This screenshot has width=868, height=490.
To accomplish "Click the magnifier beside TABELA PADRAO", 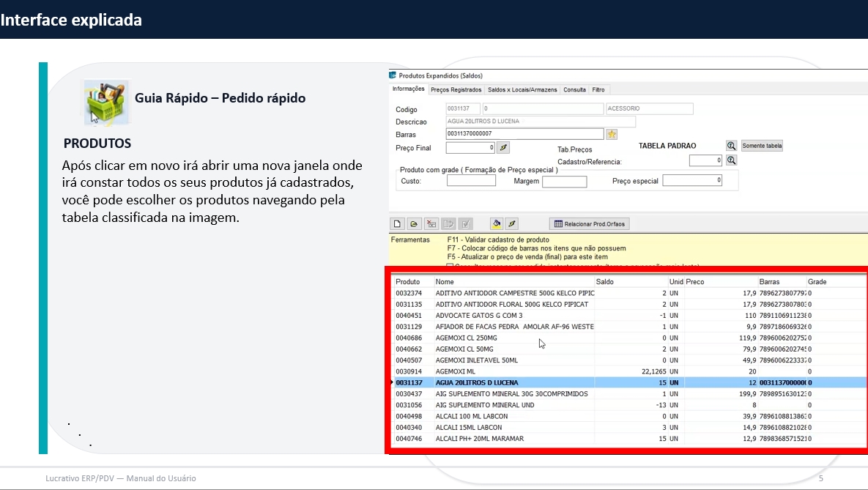I will coord(731,146).
